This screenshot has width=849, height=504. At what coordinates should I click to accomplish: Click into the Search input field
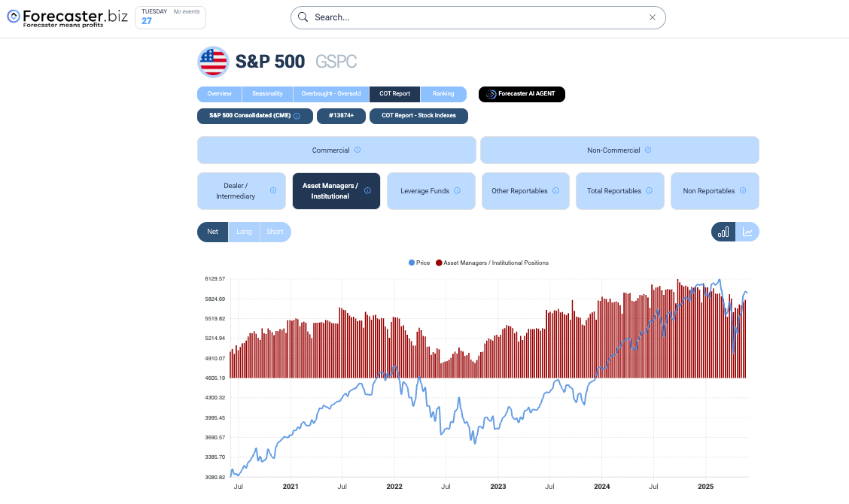pyautogui.click(x=474, y=17)
